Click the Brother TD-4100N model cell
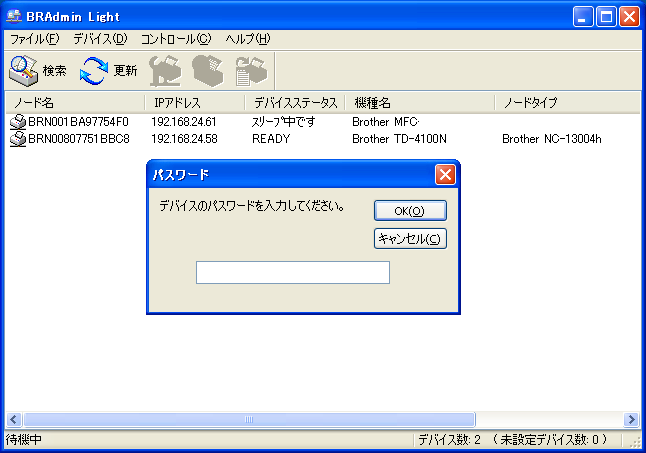 point(399,139)
